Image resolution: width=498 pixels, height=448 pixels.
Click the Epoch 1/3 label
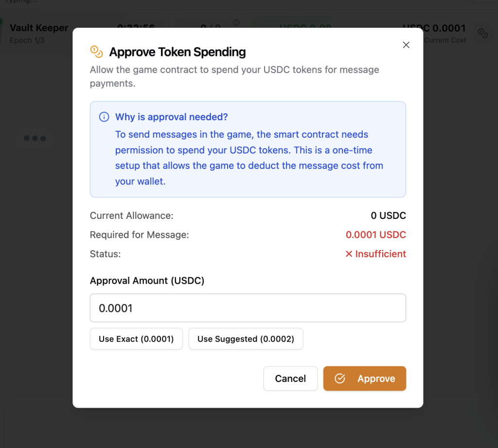tap(27, 40)
